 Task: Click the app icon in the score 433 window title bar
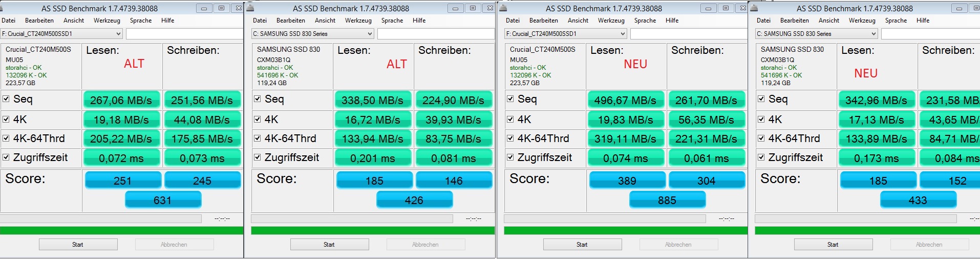click(x=754, y=8)
